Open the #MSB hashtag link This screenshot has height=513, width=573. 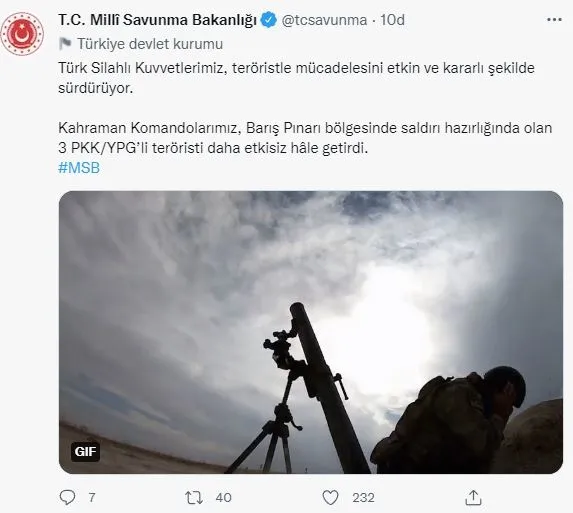[79, 168]
